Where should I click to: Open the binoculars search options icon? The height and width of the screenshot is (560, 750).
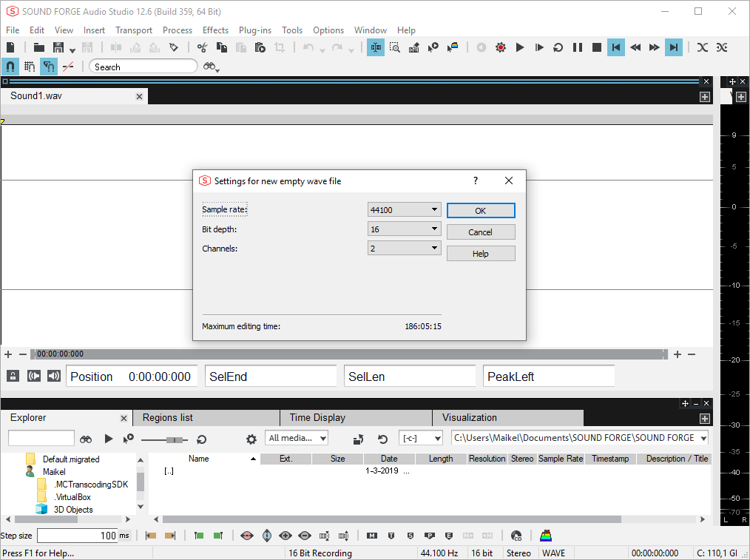coord(211,67)
